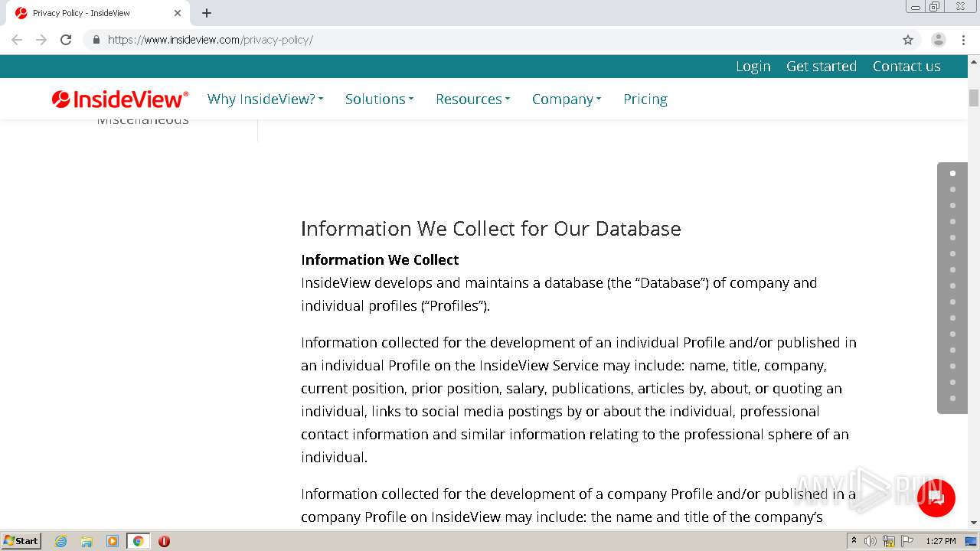Click the InsideView logo
Viewport: 980px width, 551px height.
click(120, 99)
